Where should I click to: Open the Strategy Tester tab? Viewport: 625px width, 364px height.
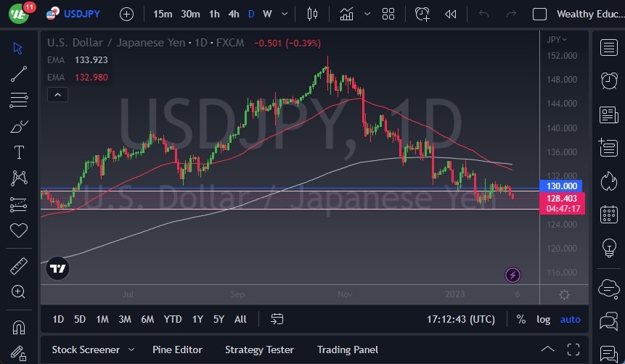(259, 349)
